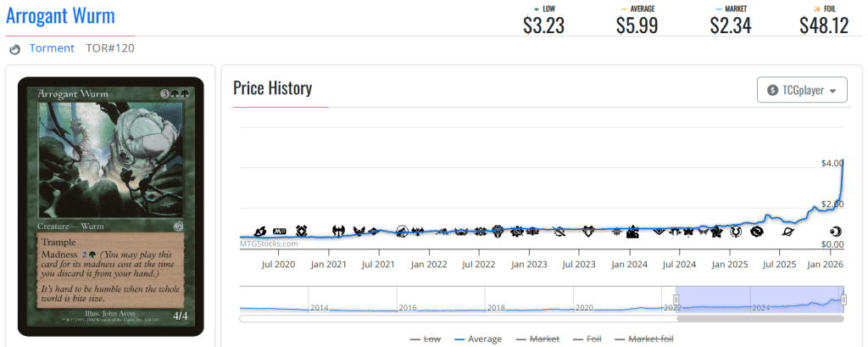
Task: Click the left handle of the range navigator
Action: (x=676, y=299)
